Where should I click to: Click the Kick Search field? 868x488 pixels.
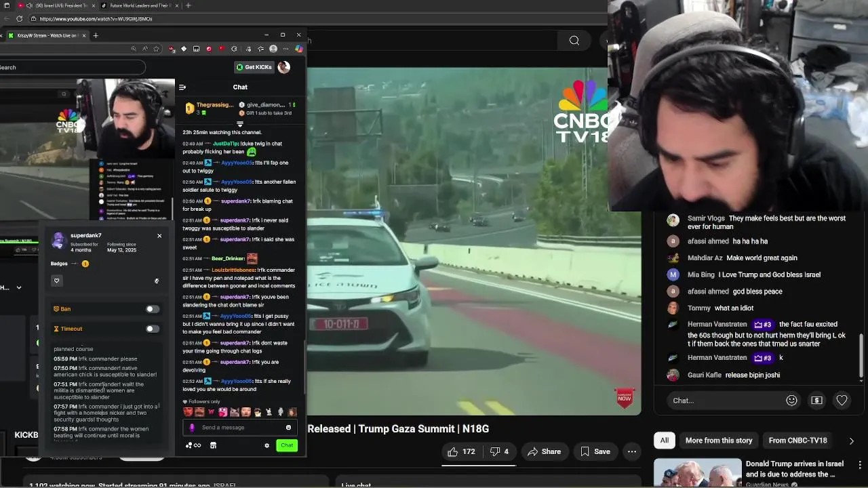[x=72, y=67]
